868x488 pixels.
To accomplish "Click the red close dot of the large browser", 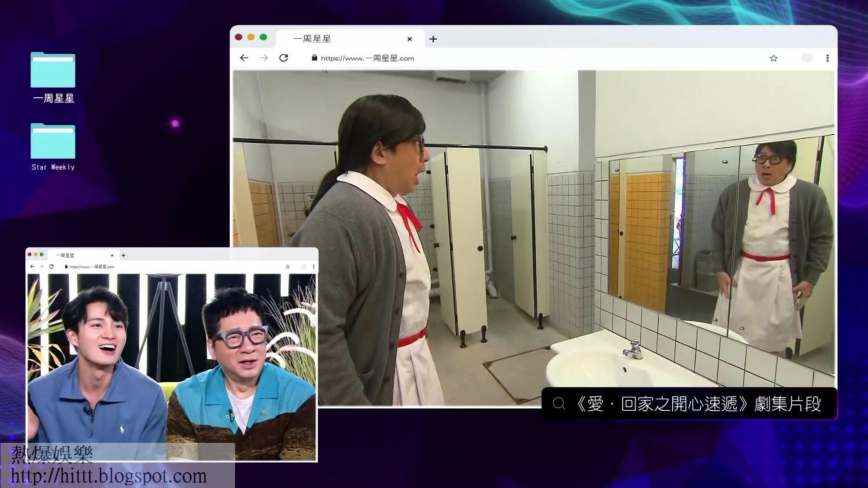I will 239,37.
